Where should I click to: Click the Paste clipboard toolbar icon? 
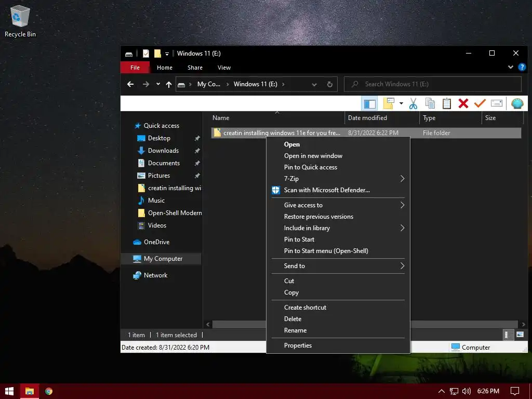pyautogui.click(x=446, y=103)
